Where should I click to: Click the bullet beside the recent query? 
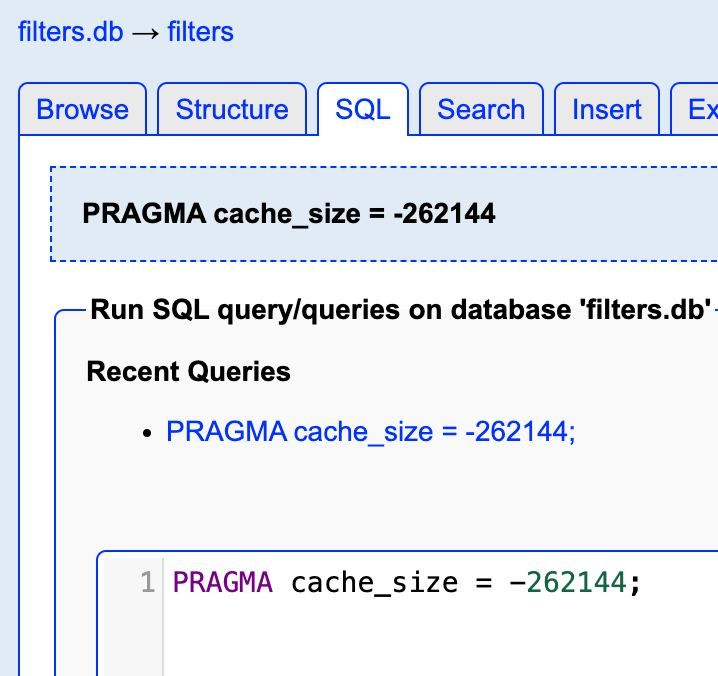[x=148, y=433]
